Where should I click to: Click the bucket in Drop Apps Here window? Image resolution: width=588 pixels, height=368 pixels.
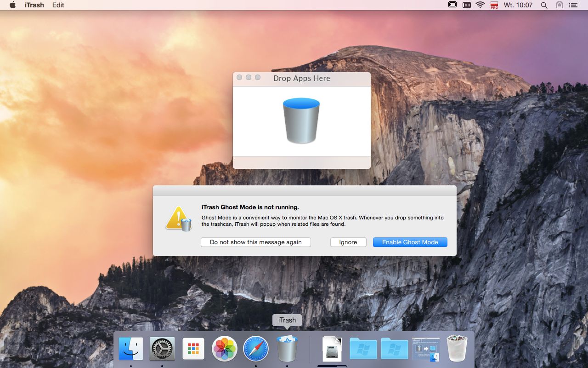(x=301, y=120)
